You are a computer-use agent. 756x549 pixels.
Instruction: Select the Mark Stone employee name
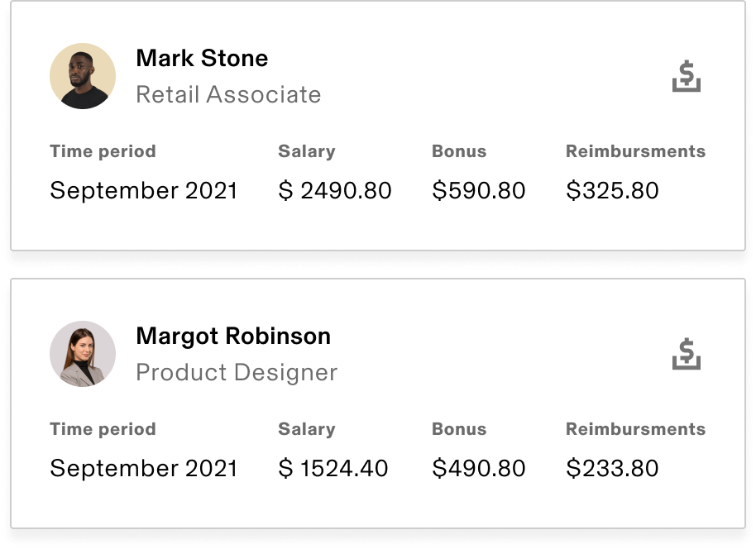click(x=202, y=59)
